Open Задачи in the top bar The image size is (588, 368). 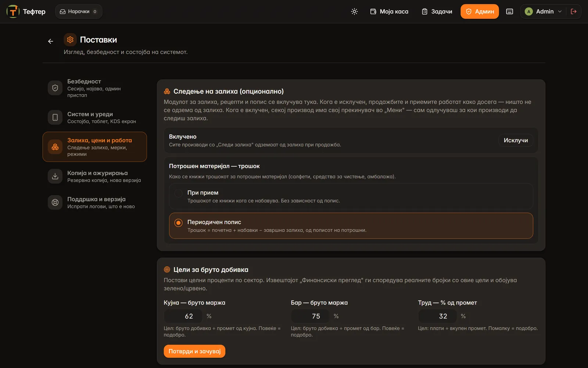(x=437, y=11)
